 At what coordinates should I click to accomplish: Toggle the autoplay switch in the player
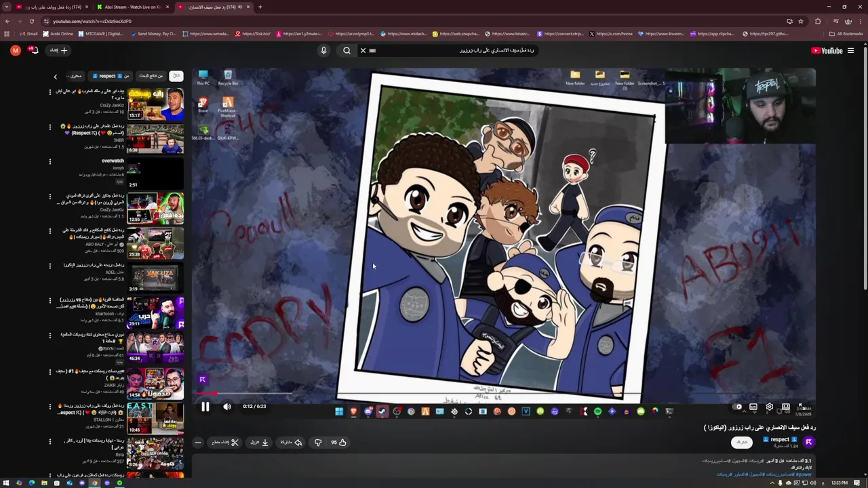pyautogui.click(x=738, y=407)
